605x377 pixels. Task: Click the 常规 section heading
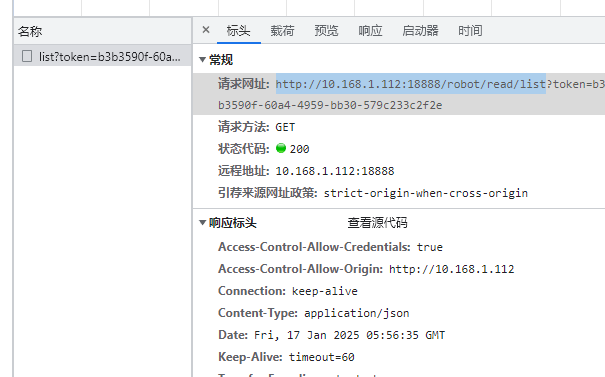tap(221, 60)
